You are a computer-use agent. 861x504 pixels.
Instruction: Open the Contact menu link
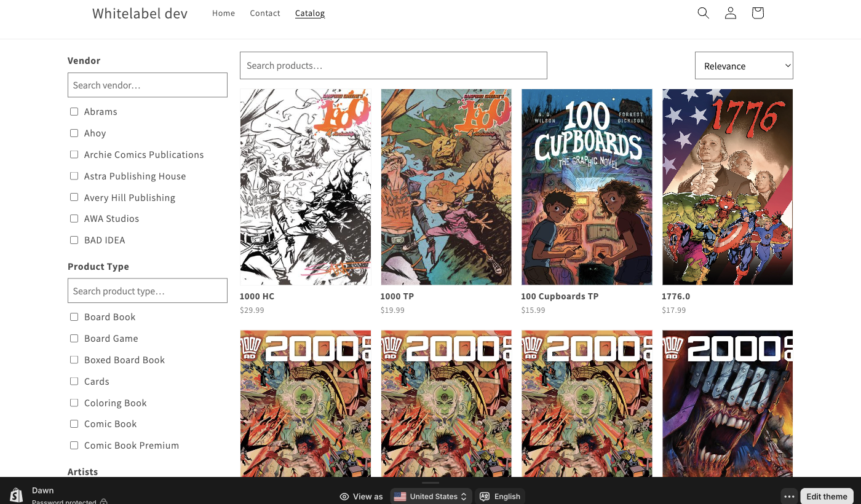click(265, 13)
